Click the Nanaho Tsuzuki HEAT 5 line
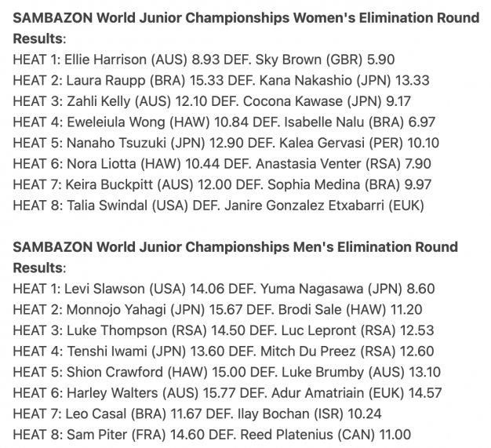The height and width of the screenshot is (448, 491). 226,143
